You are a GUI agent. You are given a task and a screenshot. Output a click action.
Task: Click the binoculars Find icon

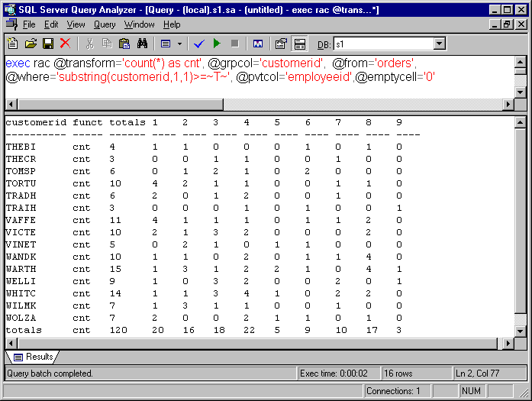[141, 44]
